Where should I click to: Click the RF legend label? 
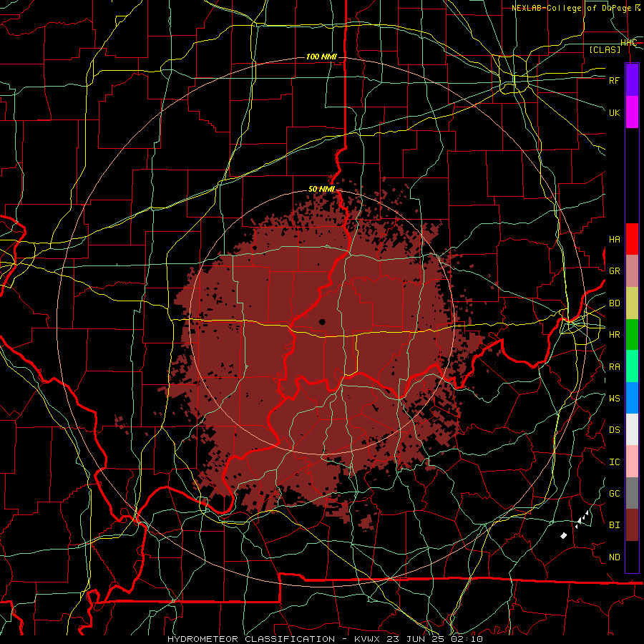tap(614, 80)
